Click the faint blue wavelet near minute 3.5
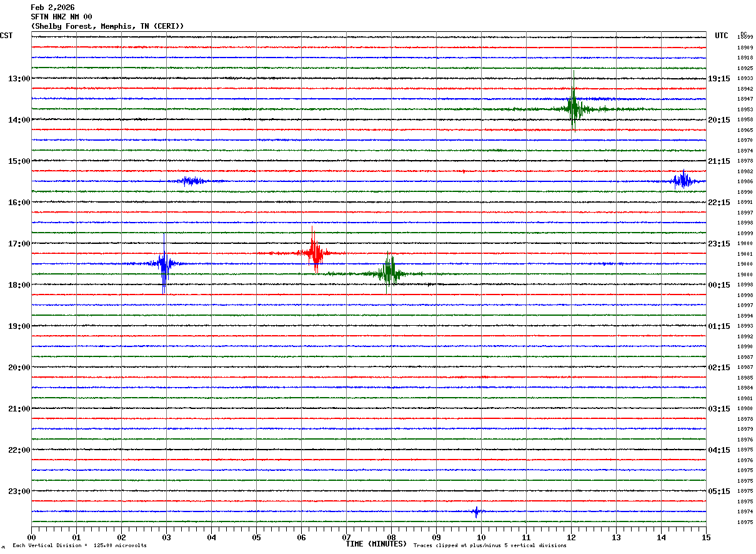This screenshot has width=756, height=554. coord(191,181)
